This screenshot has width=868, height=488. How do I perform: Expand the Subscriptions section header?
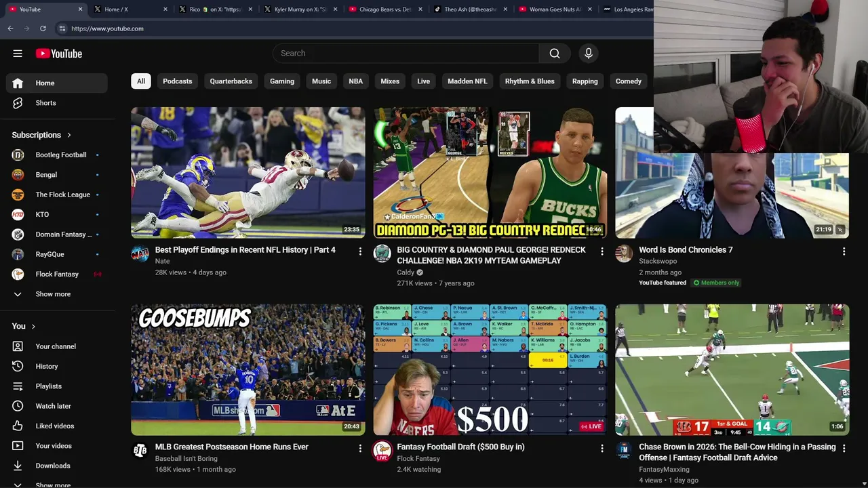[41, 135]
